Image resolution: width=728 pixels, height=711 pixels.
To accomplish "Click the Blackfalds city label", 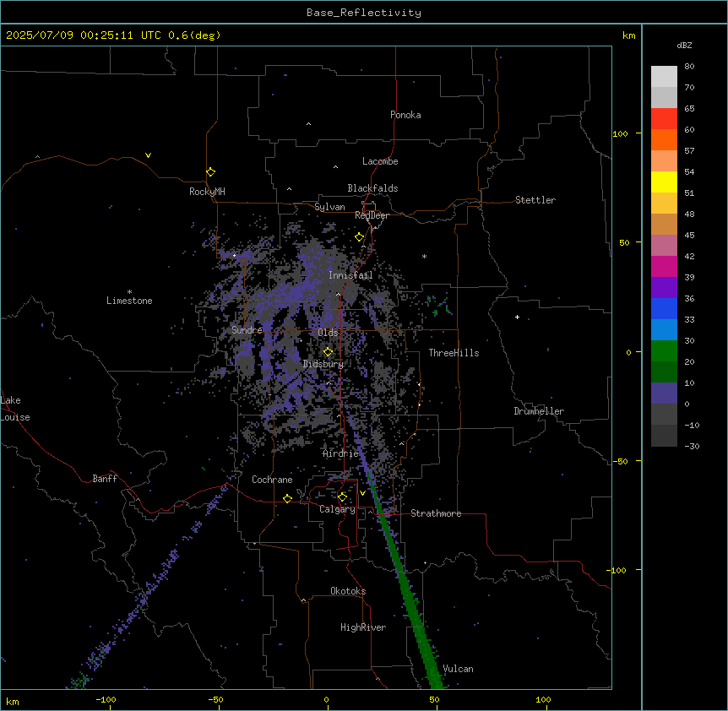I will [372, 188].
